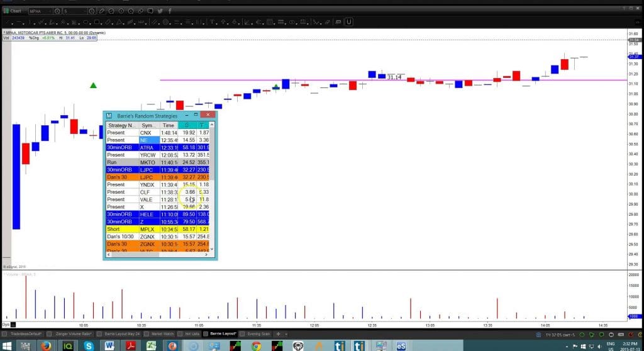The width and height of the screenshot is (644, 351).
Task: Click the speaker volume tray icon
Action: (x=599, y=347)
